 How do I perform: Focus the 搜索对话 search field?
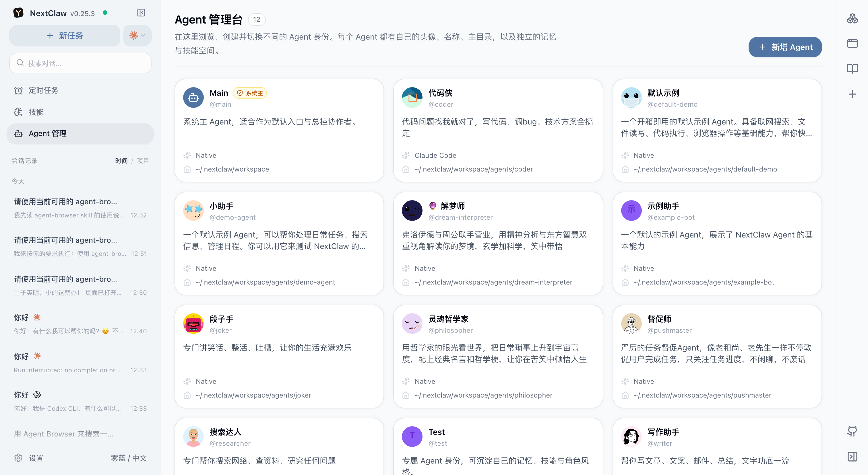pos(80,63)
